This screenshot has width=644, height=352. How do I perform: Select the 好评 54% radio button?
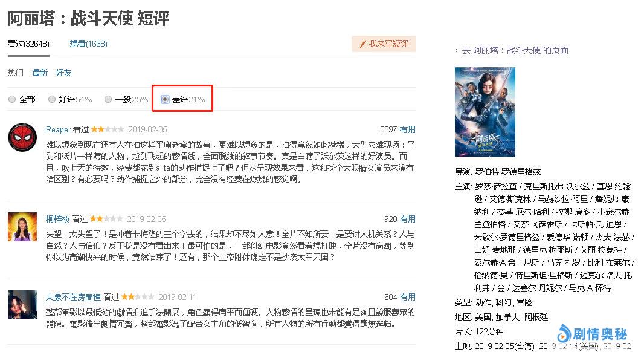(52, 99)
